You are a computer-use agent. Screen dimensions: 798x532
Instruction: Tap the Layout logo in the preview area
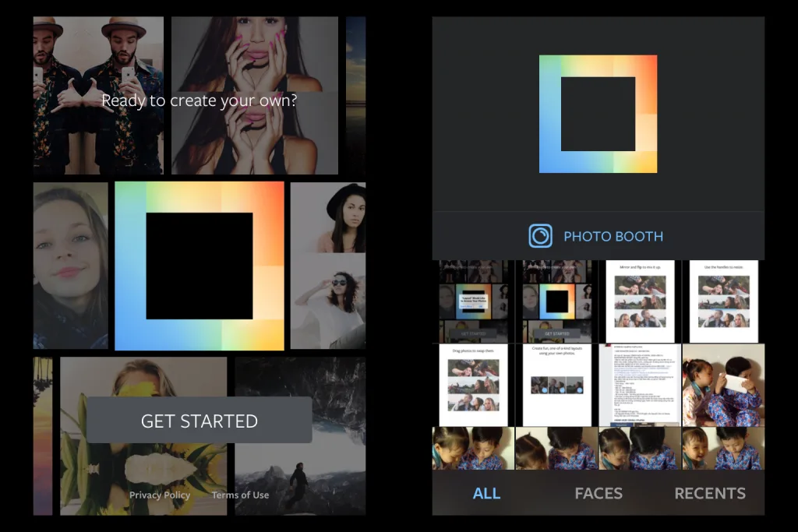[598, 114]
